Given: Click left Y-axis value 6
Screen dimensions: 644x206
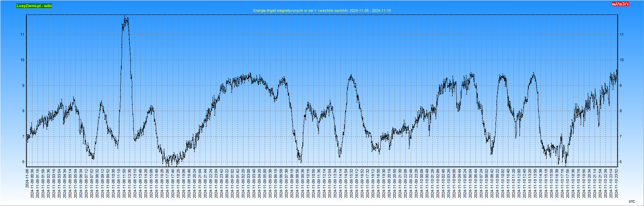Looking at the screenshot, I should 23,162.
